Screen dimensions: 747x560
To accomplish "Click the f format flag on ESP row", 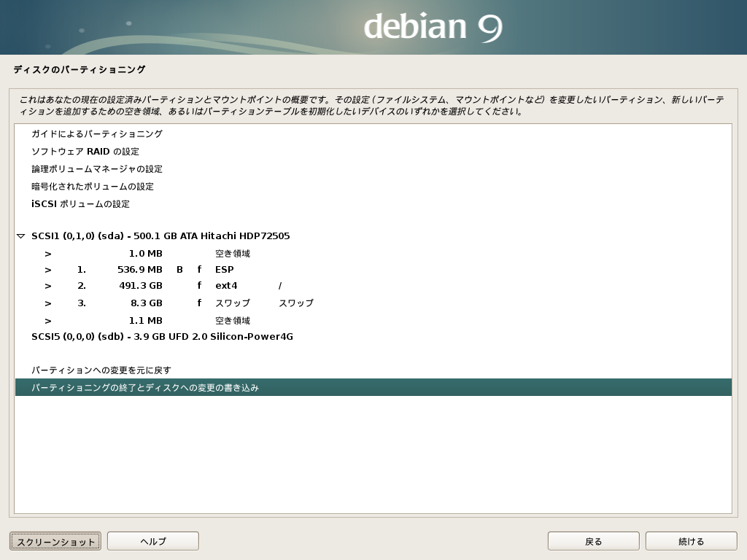I will [x=199, y=270].
